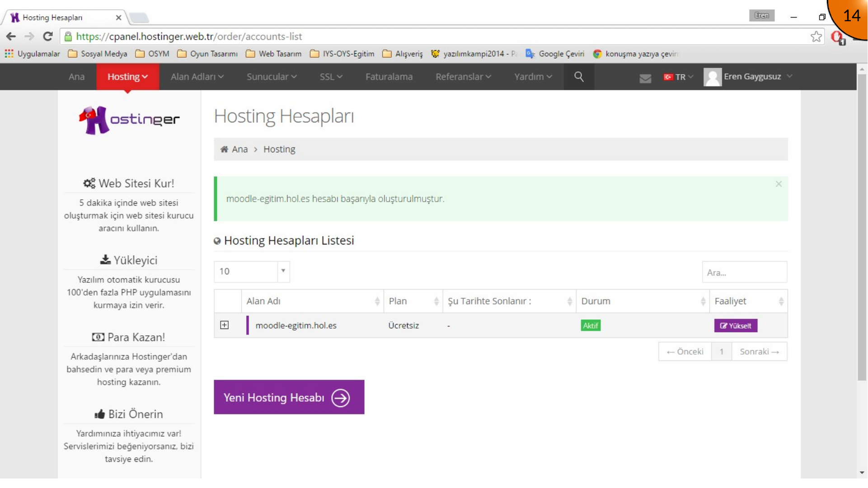Screen dimensions: 868x488
Task: Click Yeni Hosting Hesabı button
Action: tap(289, 397)
